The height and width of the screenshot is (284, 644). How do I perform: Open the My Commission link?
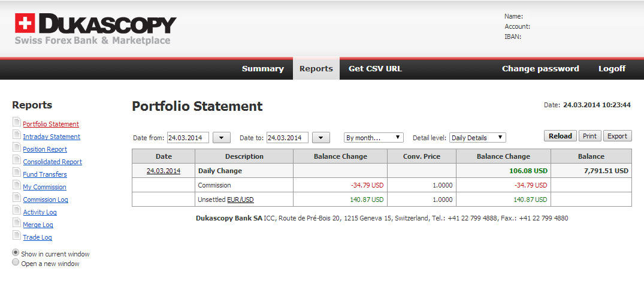[44, 187]
